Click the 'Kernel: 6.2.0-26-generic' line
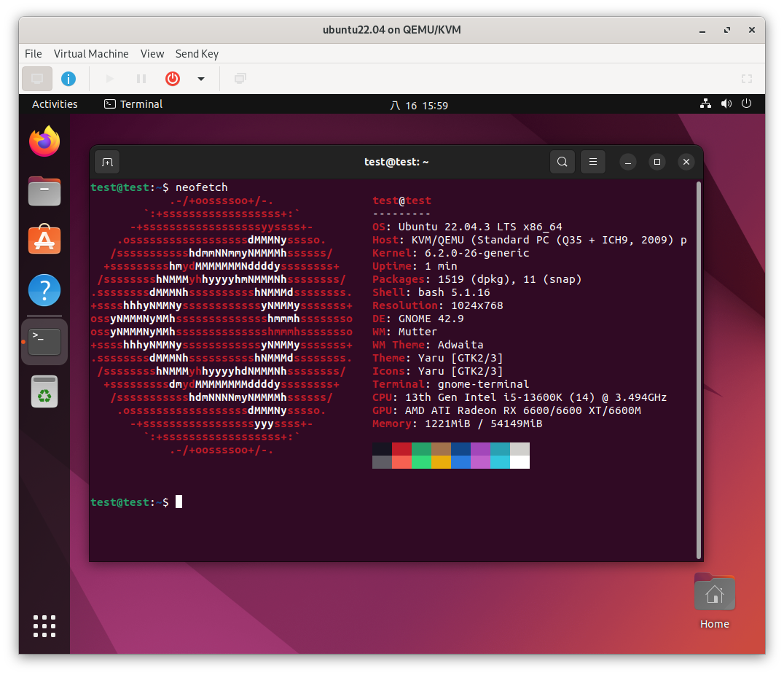 pyautogui.click(x=450, y=253)
